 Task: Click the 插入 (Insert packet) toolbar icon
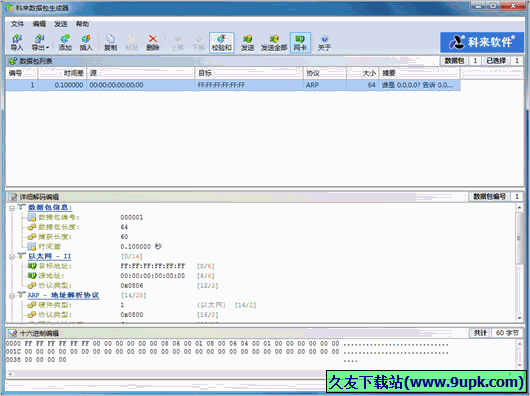click(86, 43)
